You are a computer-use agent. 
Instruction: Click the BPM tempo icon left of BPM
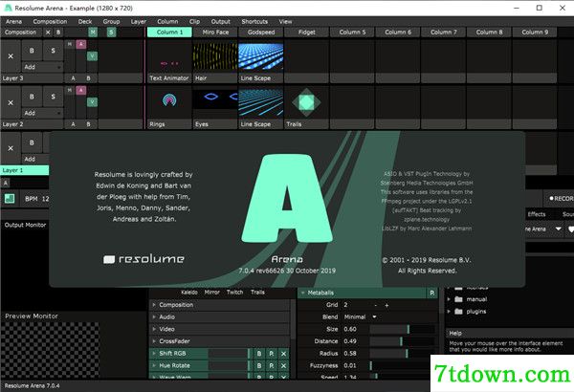pyautogui.click(x=10, y=199)
